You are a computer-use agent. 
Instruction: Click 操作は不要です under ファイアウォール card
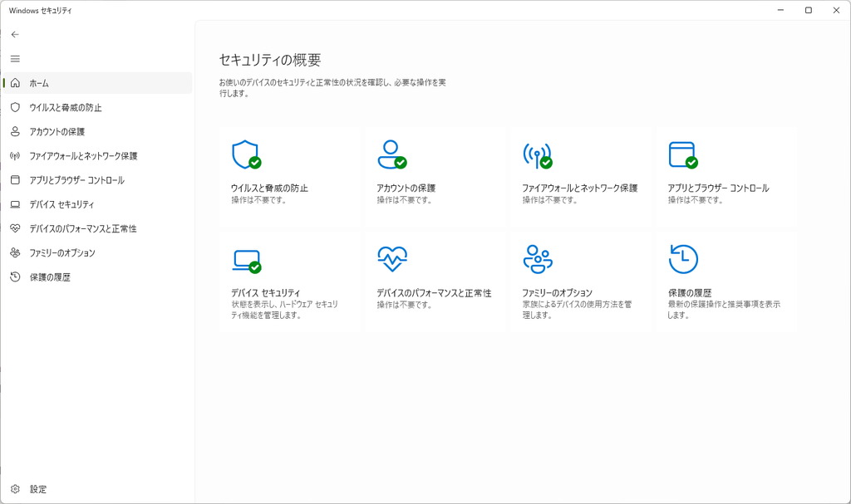click(550, 200)
